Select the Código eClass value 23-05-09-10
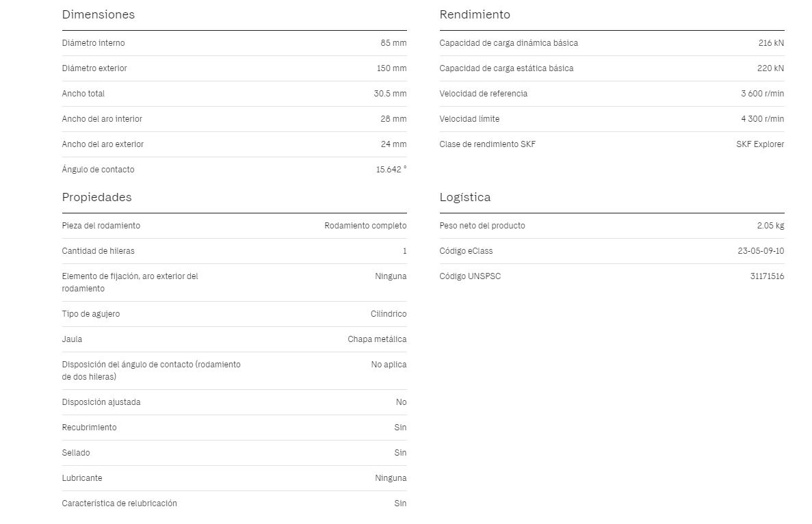812x524 pixels. coord(761,251)
